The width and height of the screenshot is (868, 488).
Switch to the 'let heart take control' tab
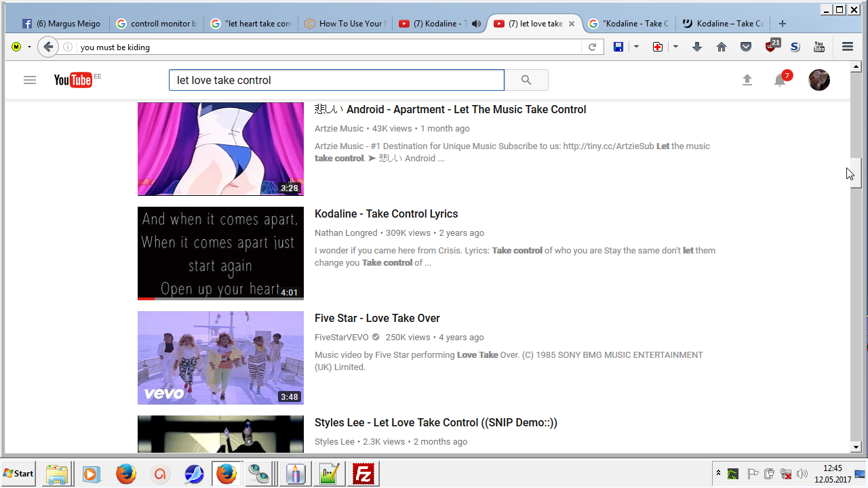click(252, 24)
